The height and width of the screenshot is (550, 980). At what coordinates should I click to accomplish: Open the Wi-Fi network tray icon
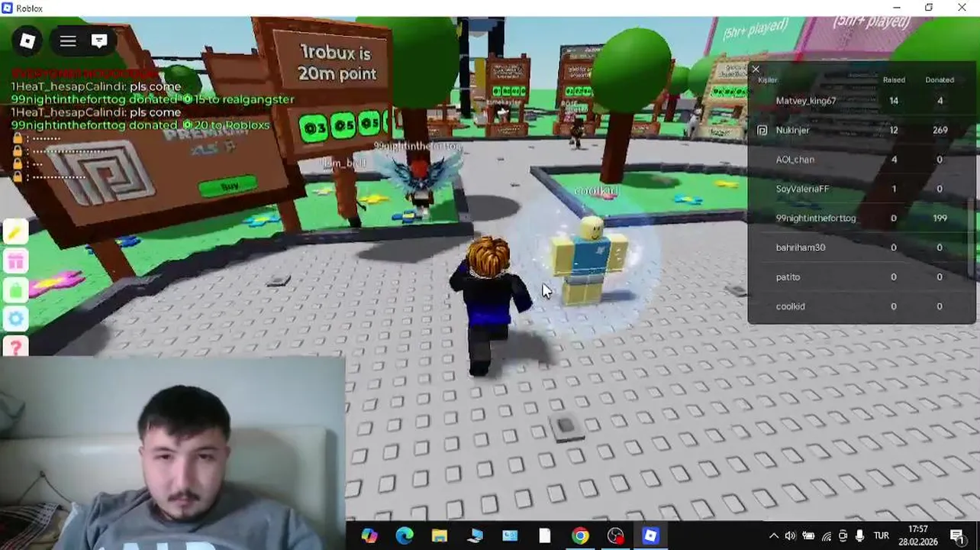(826, 536)
